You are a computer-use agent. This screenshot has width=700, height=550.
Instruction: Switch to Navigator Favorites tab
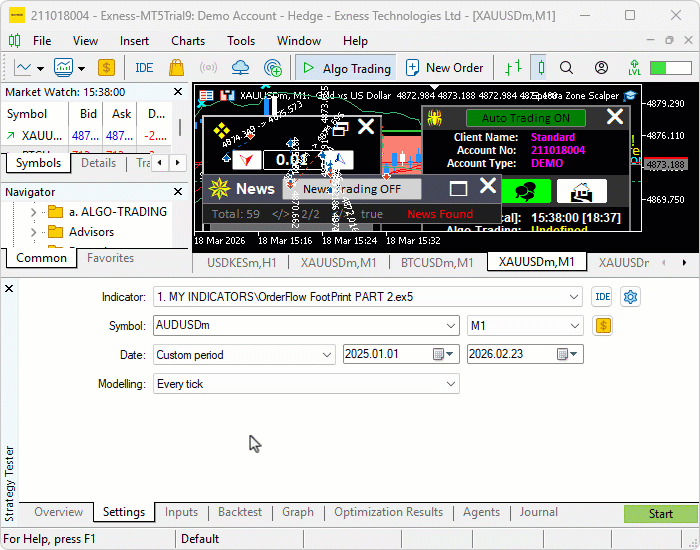[110, 258]
